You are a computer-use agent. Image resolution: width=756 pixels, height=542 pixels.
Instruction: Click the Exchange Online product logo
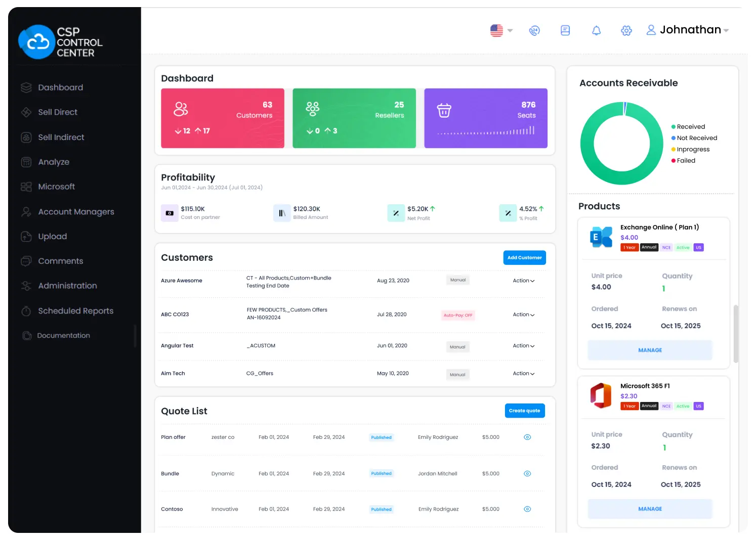pyautogui.click(x=601, y=237)
